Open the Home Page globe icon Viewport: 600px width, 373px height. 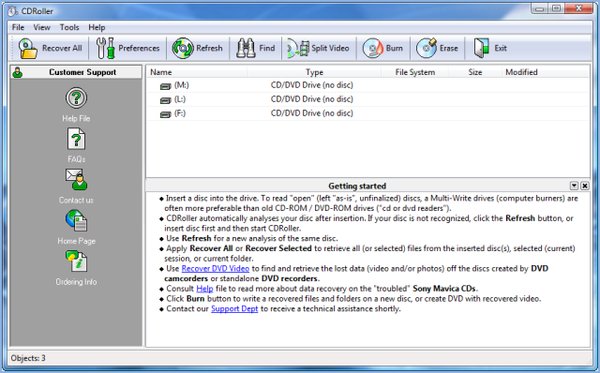pyautogui.click(x=76, y=220)
